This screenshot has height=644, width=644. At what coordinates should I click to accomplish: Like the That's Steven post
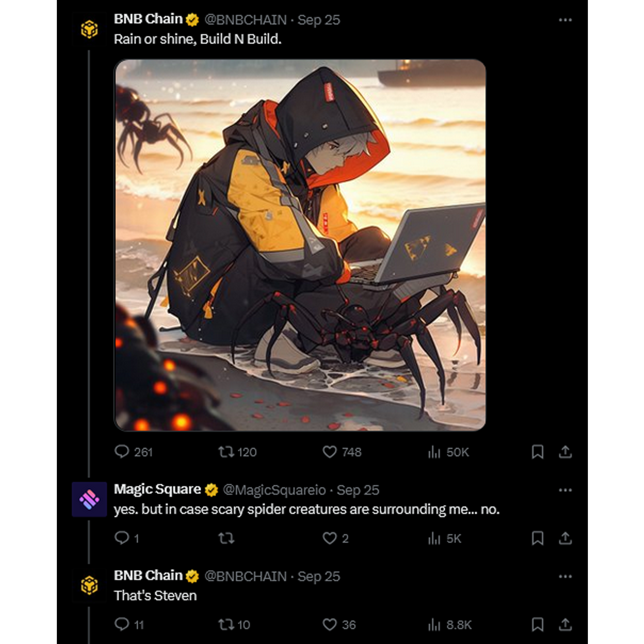[329, 624]
